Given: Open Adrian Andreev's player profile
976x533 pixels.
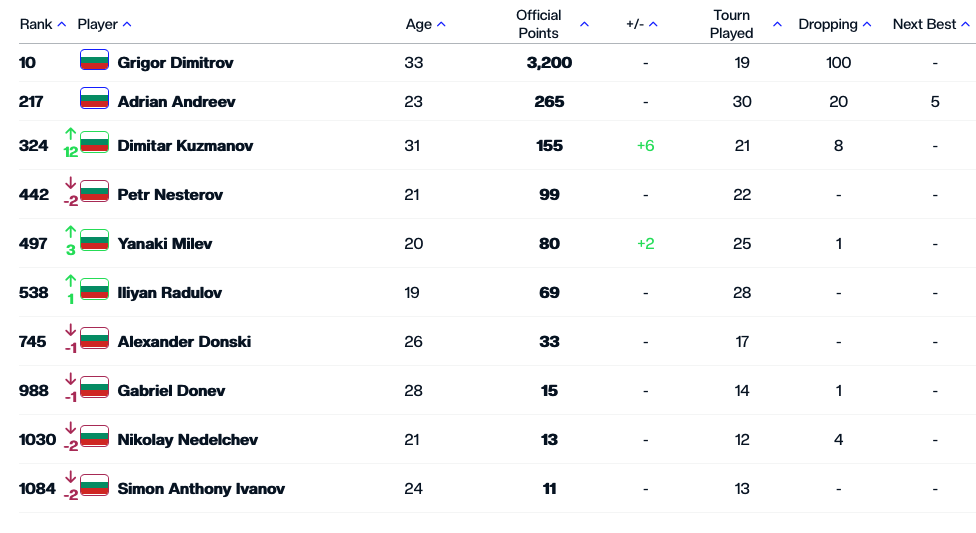Looking at the screenshot, I should coord(170,101).
